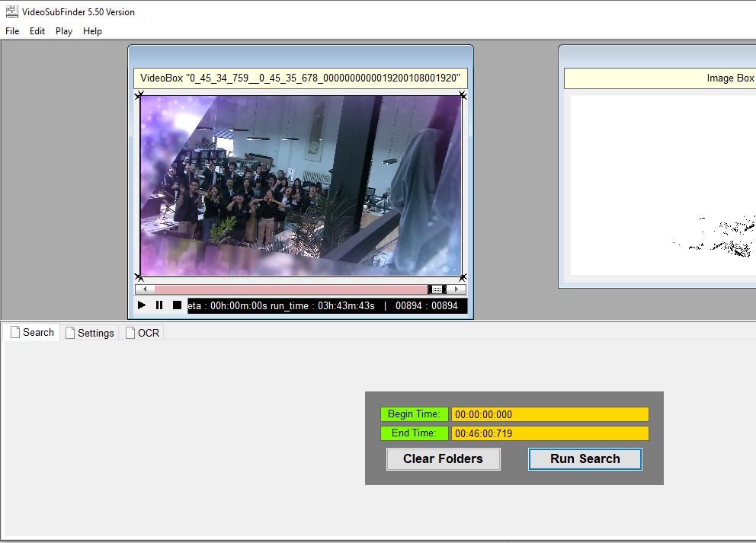Pause the video playback

[x=159, y=305]
